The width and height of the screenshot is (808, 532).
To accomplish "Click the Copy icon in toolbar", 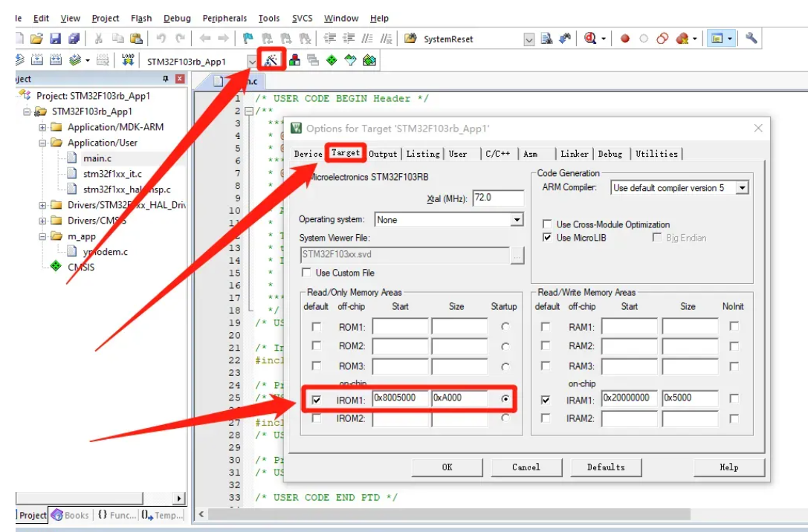I will (117, 39).
